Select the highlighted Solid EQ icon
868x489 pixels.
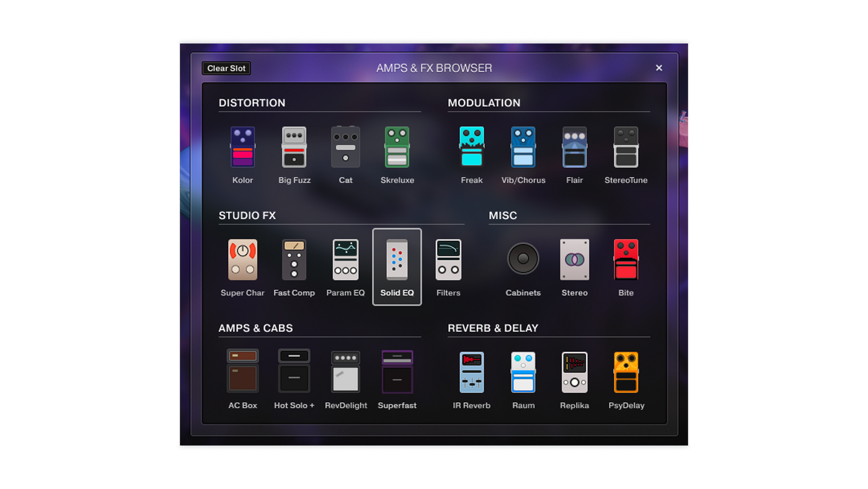point(397,259)
